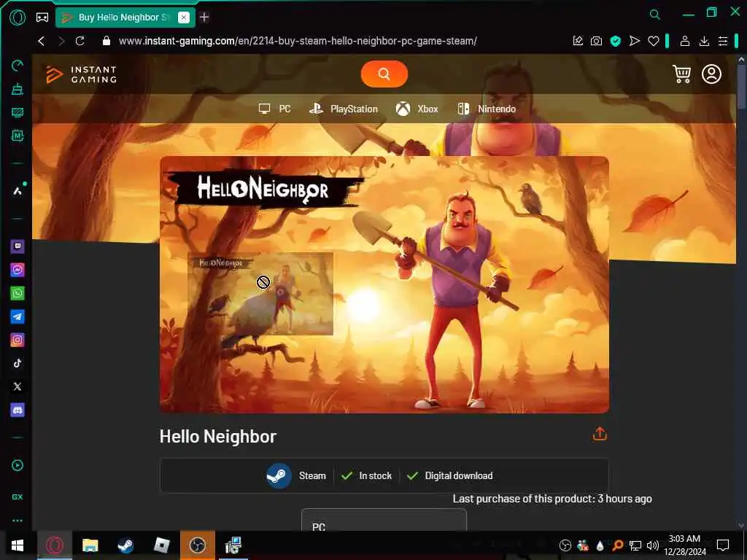747x560 pixels.
Task: Share the product with the orange share icon
Action: (600, 434)
